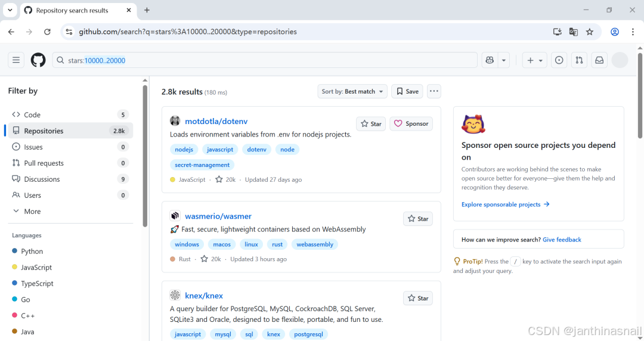Select the Discussions filter
This screenshot has width=644, height=341.
click(x=70, y=179)
